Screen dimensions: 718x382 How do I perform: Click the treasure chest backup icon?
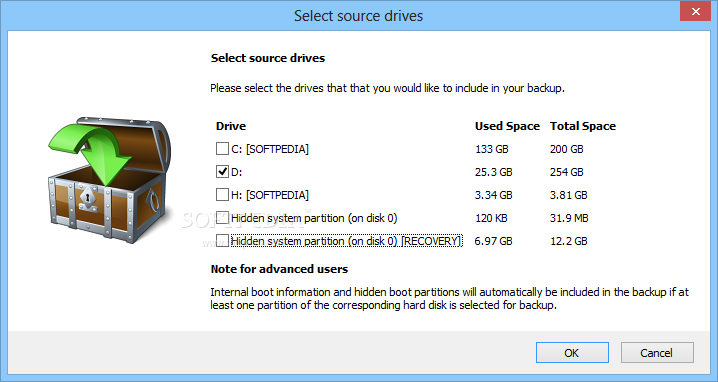pyautogui.click(x=110, y=180)
